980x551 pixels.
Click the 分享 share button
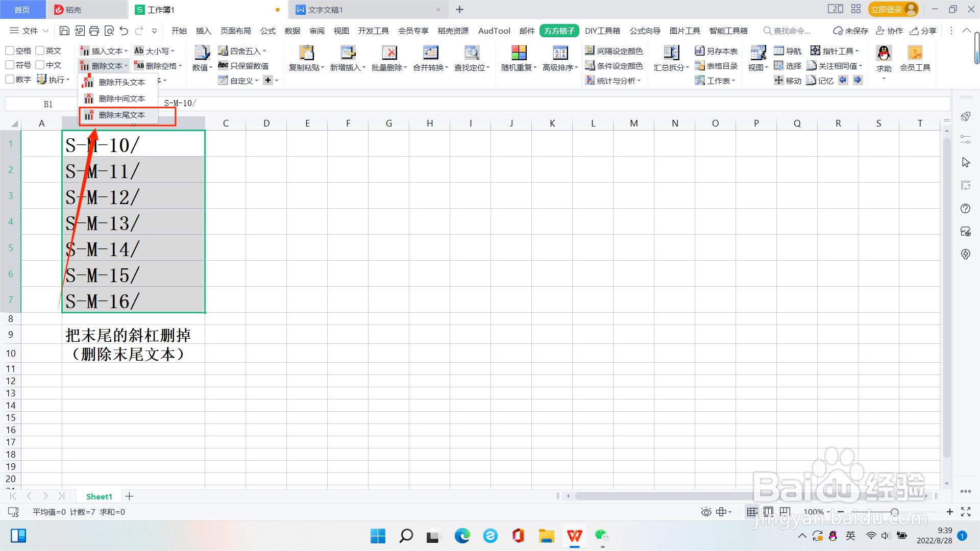(x=923, y=31)
